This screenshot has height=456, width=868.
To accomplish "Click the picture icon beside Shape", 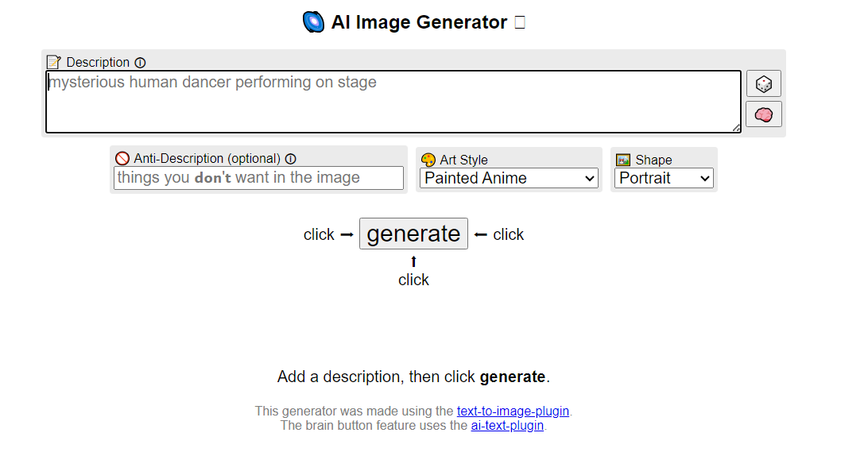I will tap(623, 160).
